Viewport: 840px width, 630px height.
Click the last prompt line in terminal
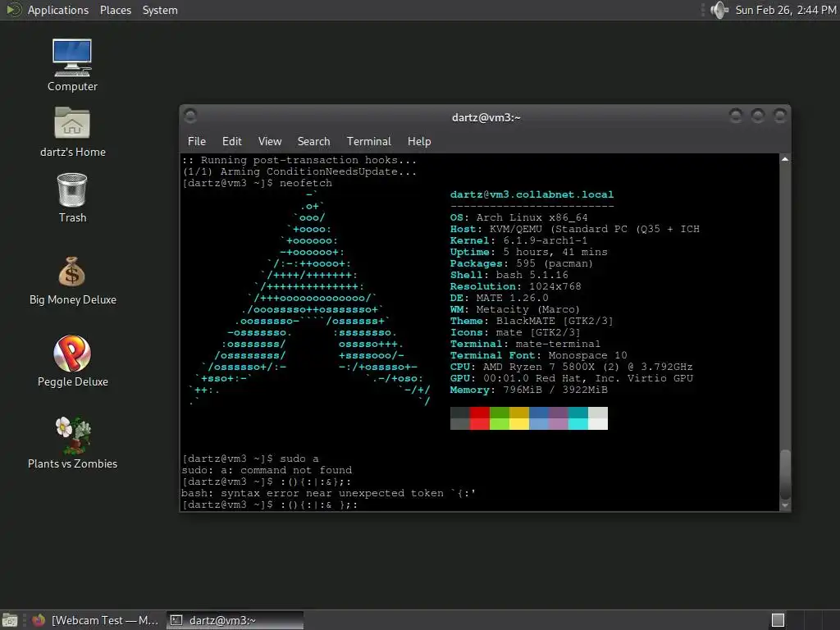click(269, 504)
